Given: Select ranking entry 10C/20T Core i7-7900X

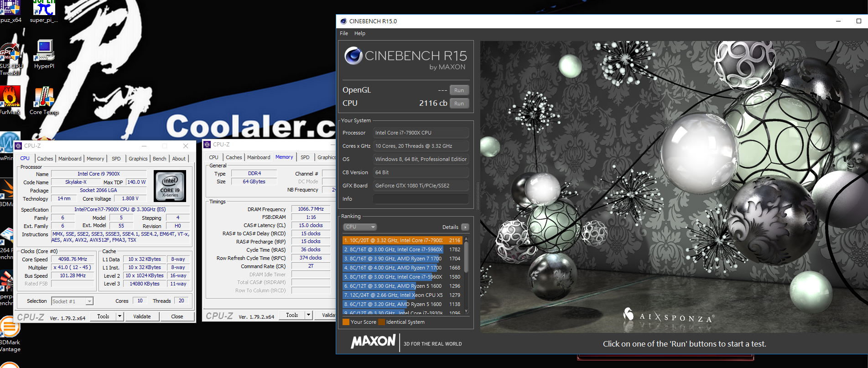Looking at the screenshot, I should tap(402, 240).
